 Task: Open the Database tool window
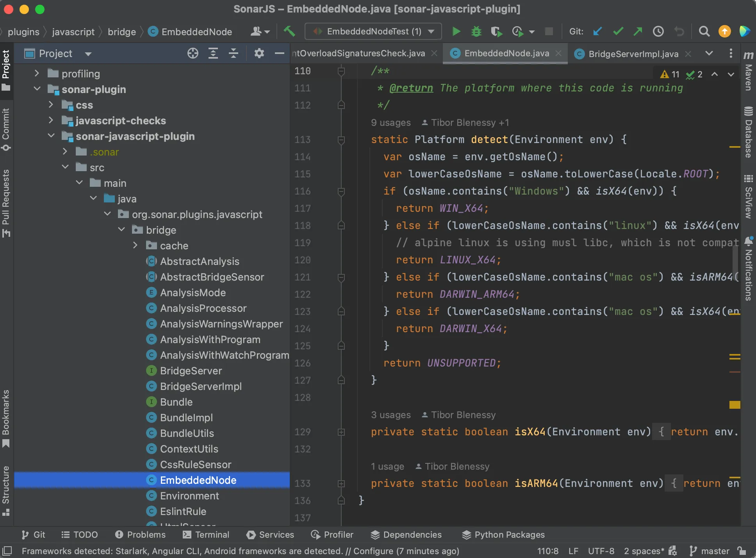coord(748,132)
